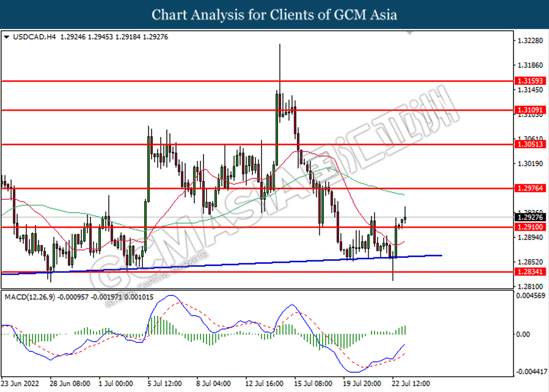The image size is (549, 392).
Task: Click the current price tag 1.29276
Action: click(530, 217)
